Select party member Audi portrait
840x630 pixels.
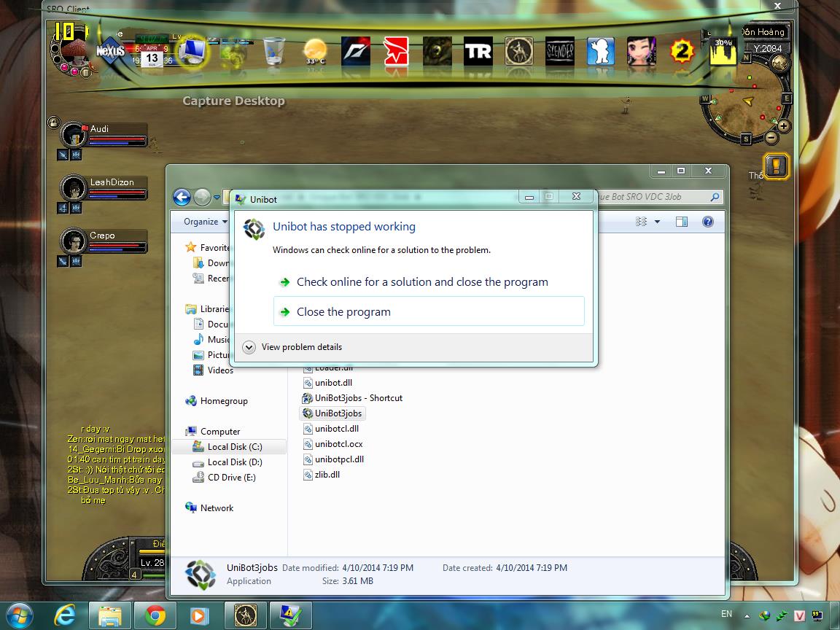[x=73, y=134]
